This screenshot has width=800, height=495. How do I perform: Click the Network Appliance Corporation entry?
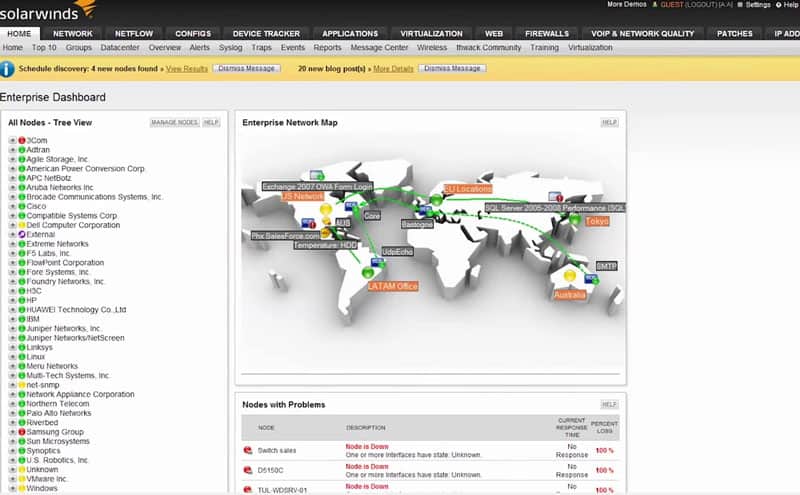(80, 394)
